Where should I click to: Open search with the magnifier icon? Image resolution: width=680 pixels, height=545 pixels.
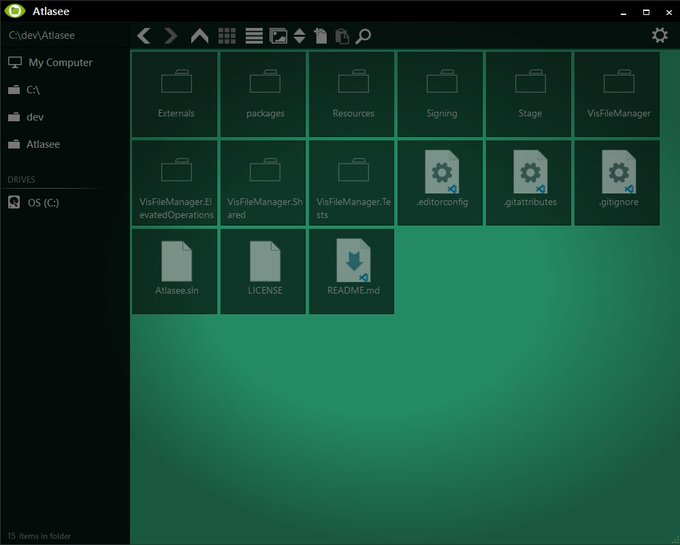point(363,36)
